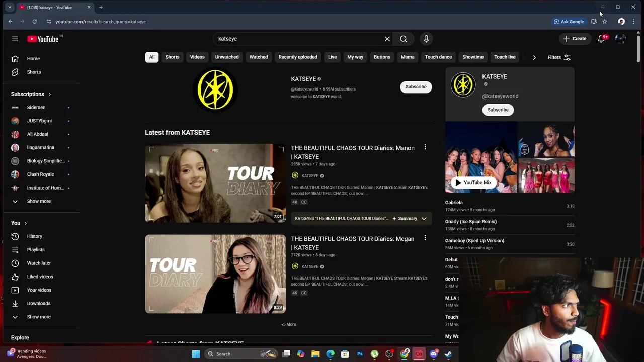Play the YouTube Mix
The height and width of the screenshot is (362, 644).
coord(473,183)
